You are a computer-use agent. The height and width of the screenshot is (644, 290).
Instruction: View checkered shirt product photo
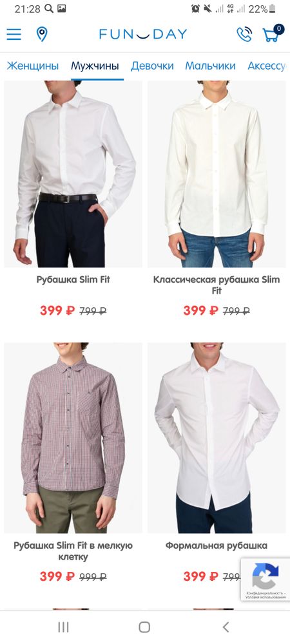tap(73, 438)
